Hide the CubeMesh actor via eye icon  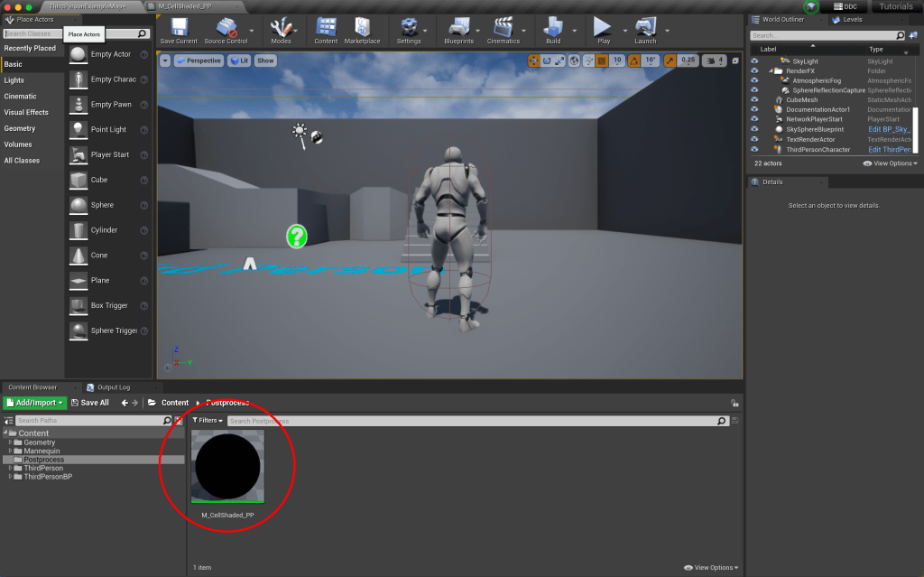tap(754, 100)
